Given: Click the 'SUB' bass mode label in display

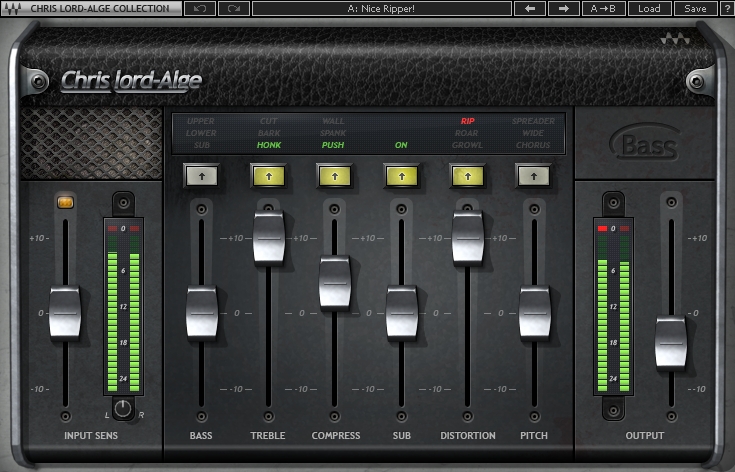Looking at the screenshot, I should pos(202,145).
